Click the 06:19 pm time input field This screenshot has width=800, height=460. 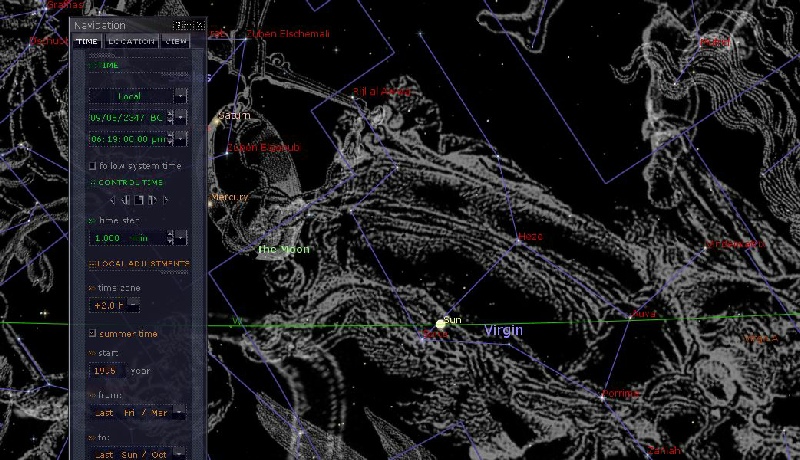click(x=128, y=139)
